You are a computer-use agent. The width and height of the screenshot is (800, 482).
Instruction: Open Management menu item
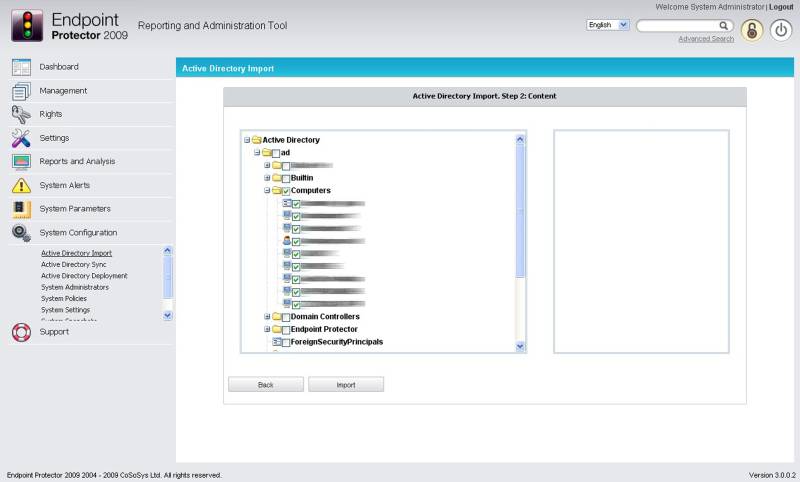(x=63, y=91)
